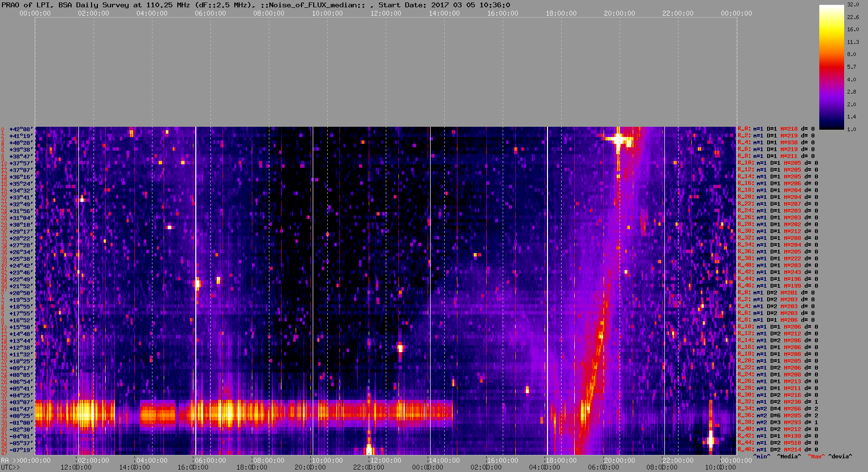The image size is (868, 472).
Task: Click the R_36 row showing D=6 M=285
Action: [778, 415]
